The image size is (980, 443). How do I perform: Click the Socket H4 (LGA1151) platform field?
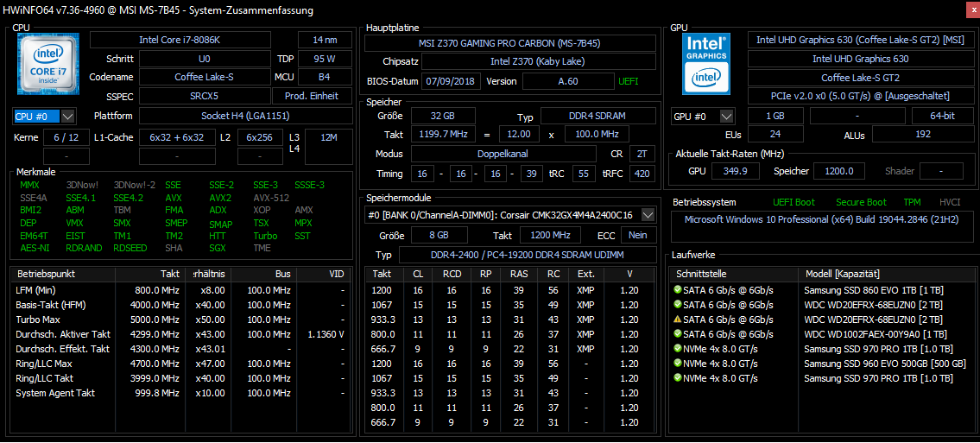click(x=245, y=117)
